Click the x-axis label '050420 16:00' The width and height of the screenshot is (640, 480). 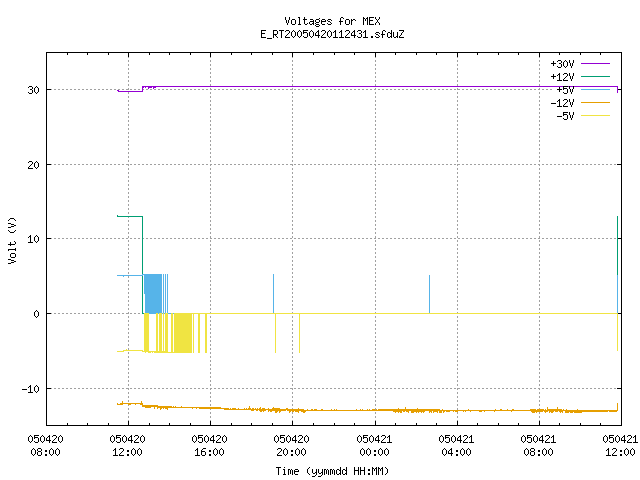coord(209,446)
